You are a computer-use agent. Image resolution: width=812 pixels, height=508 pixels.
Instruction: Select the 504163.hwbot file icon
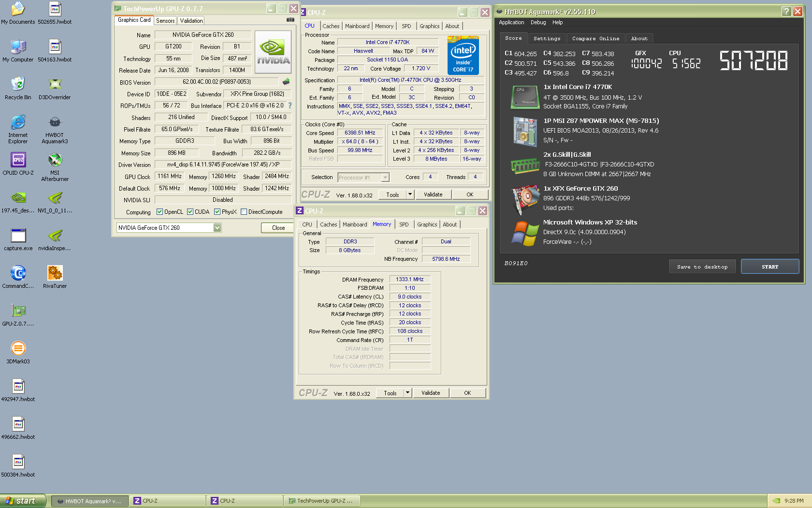click(x=55, y=51)
